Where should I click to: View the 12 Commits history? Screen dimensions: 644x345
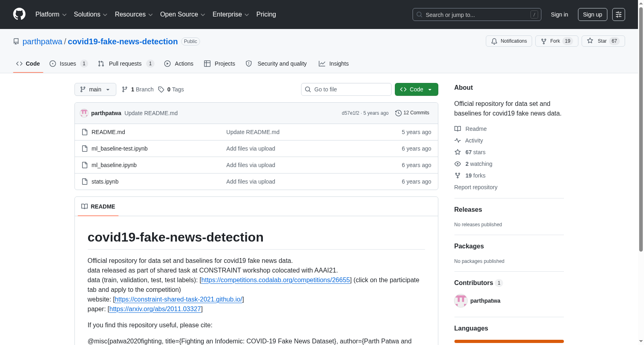pyautogui.click(x=412, y=113)
